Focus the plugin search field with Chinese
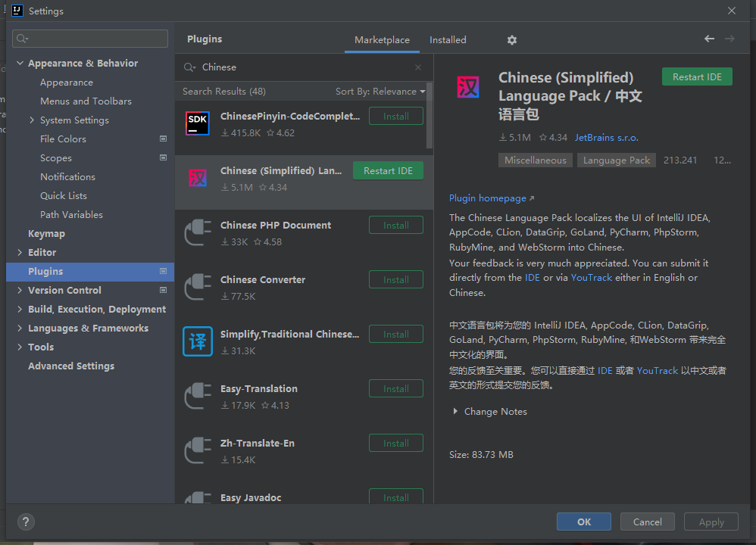This screenshot has width=756, height=545. click(x=304, y=67)
